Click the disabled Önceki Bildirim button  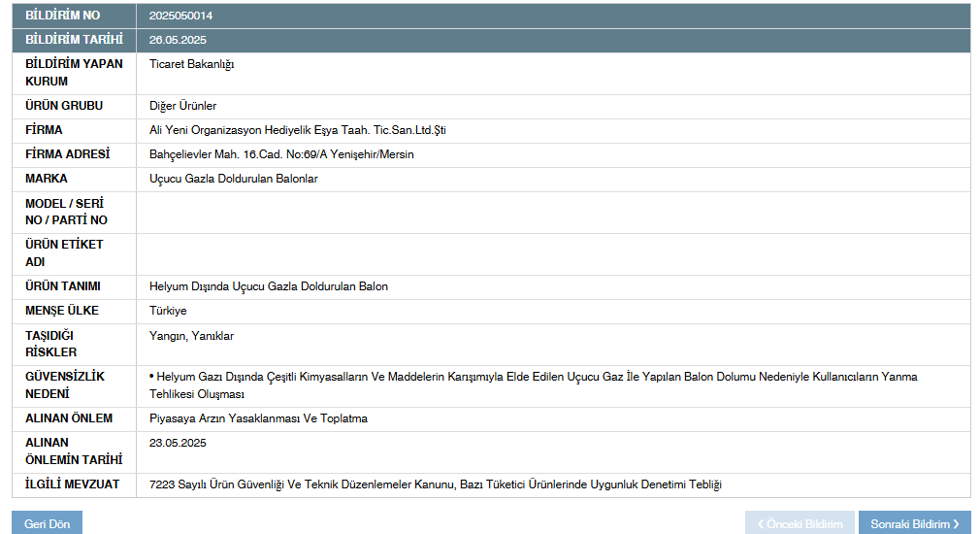(800, 523)
